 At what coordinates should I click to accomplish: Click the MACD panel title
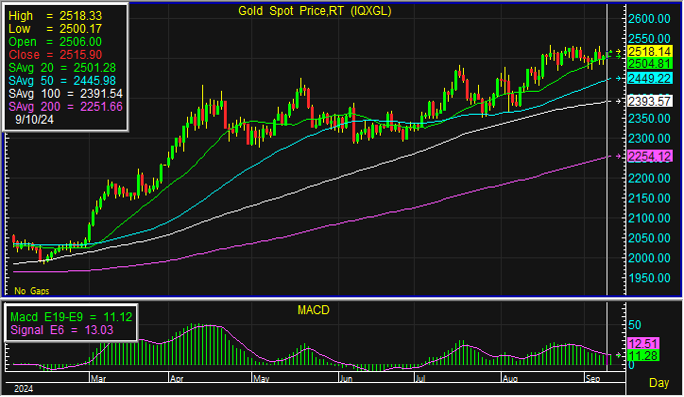click(313, 310)
